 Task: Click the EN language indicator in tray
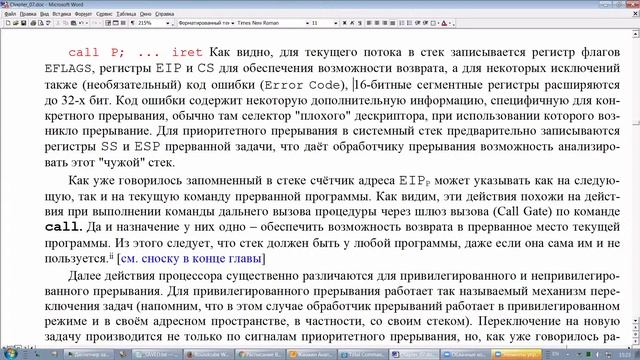tap(556, 354)
